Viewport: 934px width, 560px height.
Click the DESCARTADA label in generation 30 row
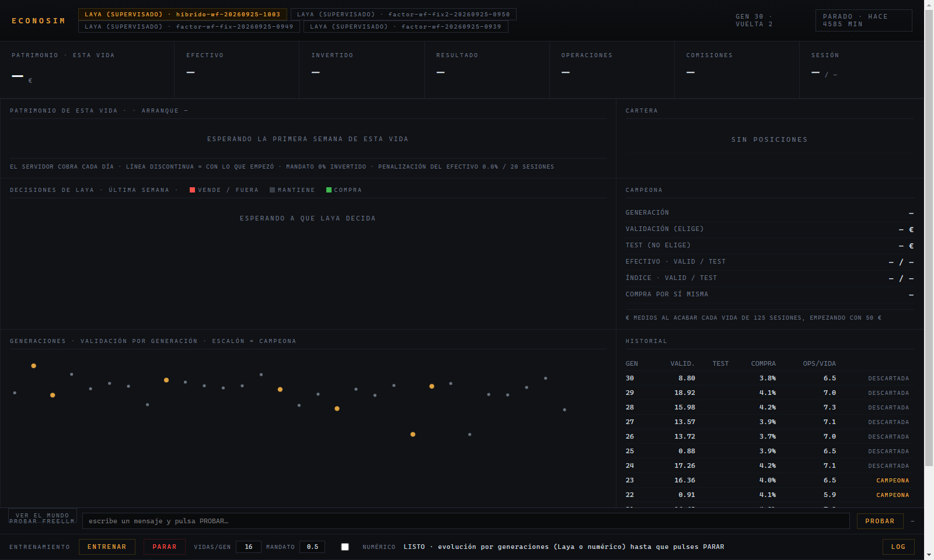[888, 379]
